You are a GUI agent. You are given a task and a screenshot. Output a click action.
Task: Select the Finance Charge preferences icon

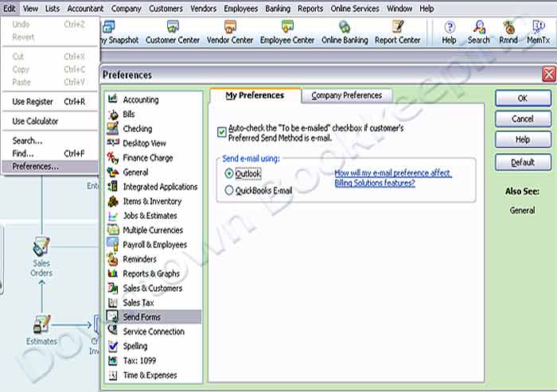point(113,157)
